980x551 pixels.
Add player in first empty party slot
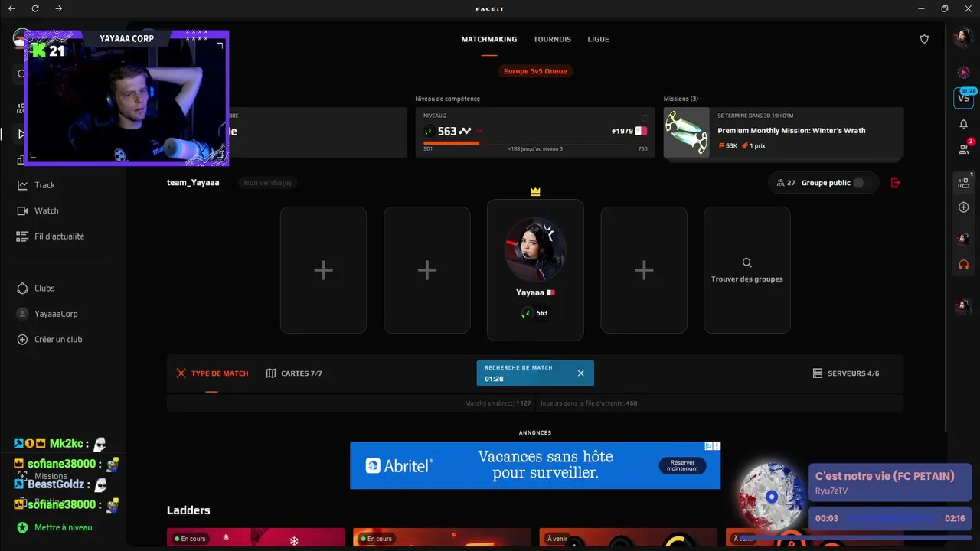point(323,270)
